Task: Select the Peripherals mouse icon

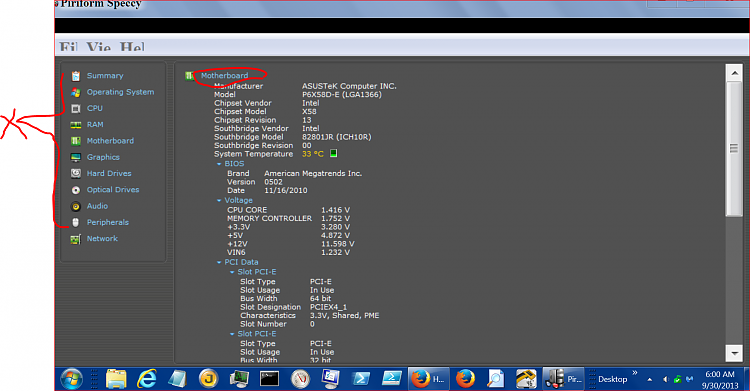Action: point(76,223)
